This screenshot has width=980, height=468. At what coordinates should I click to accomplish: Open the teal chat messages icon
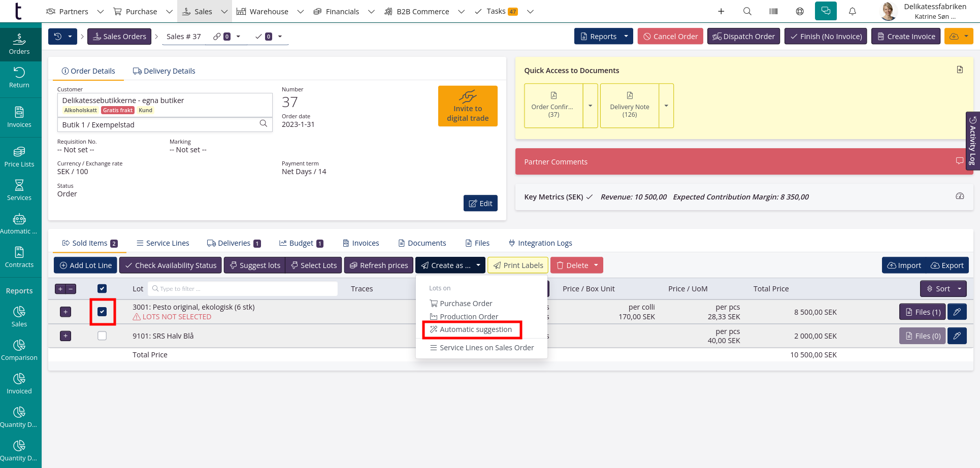pos(826,11)
